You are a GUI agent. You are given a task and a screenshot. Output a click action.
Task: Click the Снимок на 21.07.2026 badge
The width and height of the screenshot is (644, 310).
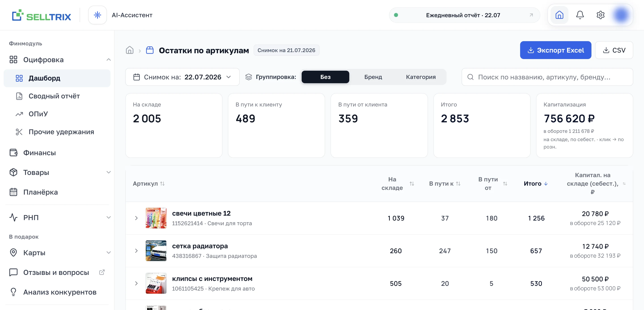(286, 50)
